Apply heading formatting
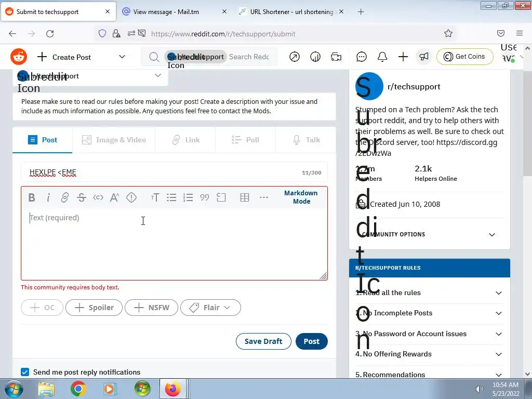This screenshot has width=532, height=399. (x=155, y=197)
